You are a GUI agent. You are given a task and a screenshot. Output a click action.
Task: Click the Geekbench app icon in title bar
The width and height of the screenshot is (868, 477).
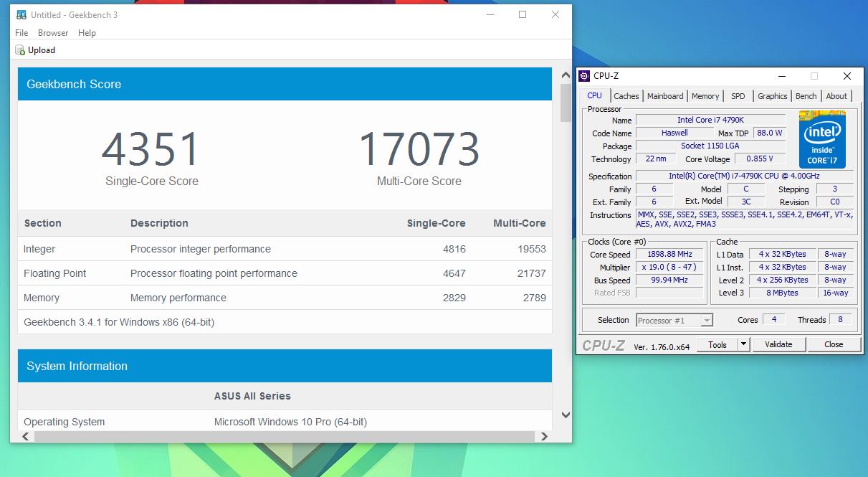(x=22, y=14)
